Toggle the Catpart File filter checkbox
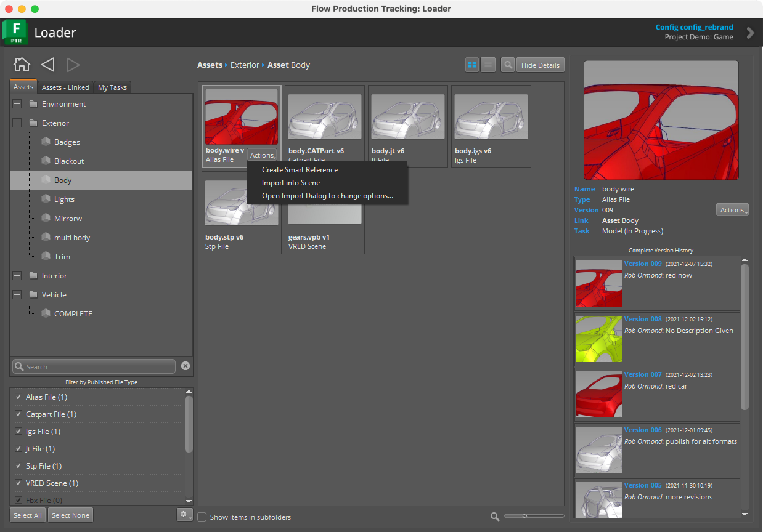This screenshot has height=532, width=763. tap(18, 414)
